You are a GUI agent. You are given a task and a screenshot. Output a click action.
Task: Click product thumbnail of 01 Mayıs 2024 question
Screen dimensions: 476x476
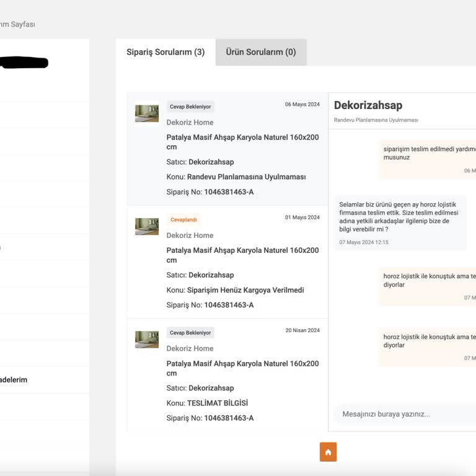tap(147, 226)
